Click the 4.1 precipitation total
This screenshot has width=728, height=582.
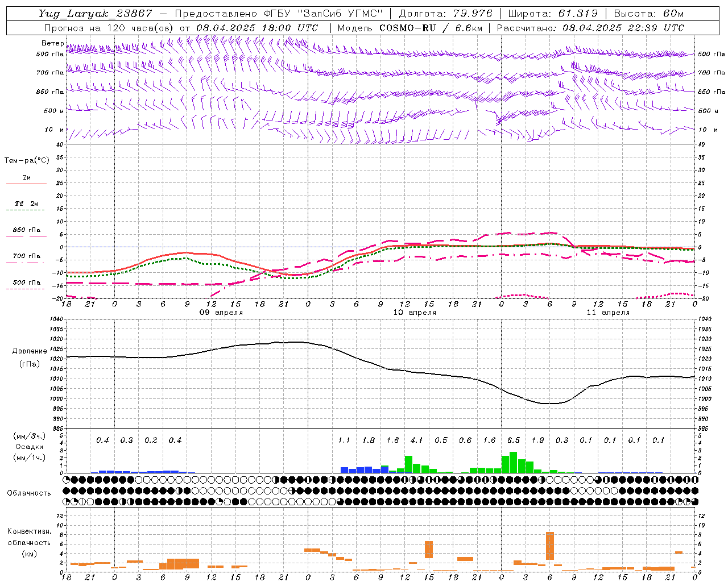pyautogui.click(x=416, y=440)
